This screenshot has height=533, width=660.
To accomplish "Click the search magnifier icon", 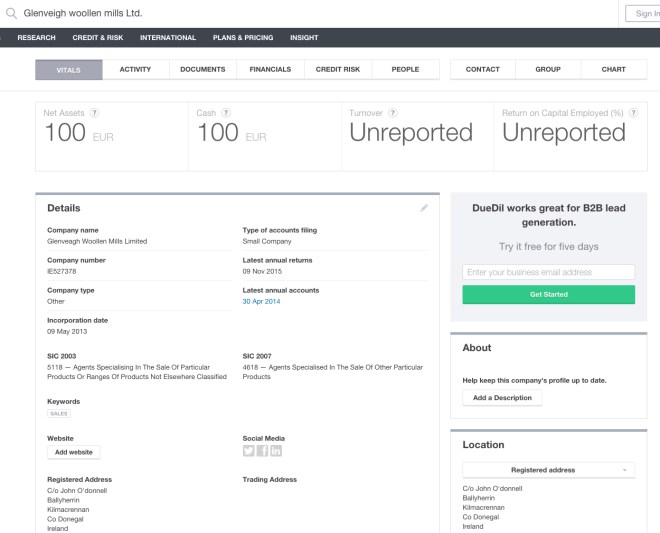I will [x=12, y=14].
